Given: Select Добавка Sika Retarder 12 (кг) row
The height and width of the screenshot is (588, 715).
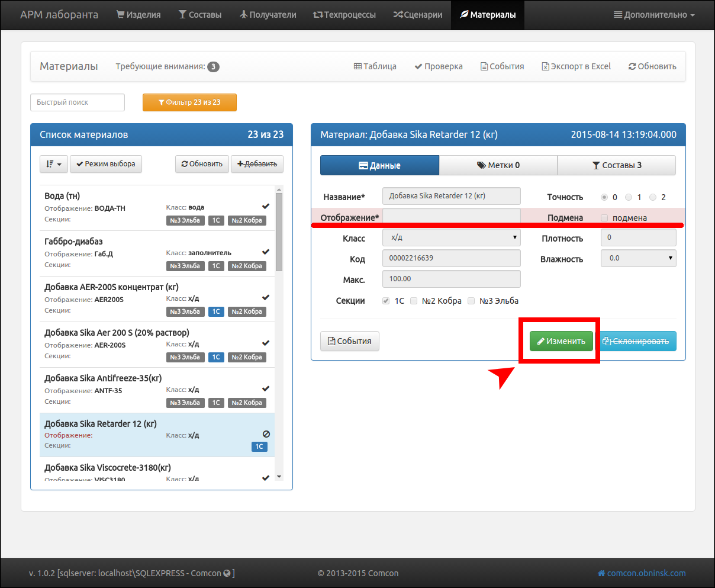Looking at the screenshot, I should click(156, 435).
